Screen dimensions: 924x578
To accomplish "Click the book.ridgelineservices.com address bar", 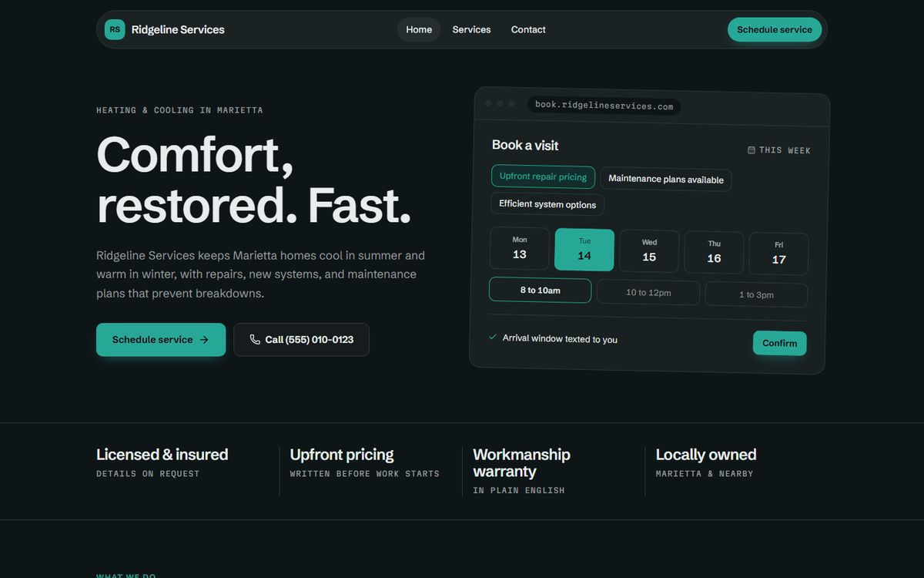I will [x=604, y=106].
